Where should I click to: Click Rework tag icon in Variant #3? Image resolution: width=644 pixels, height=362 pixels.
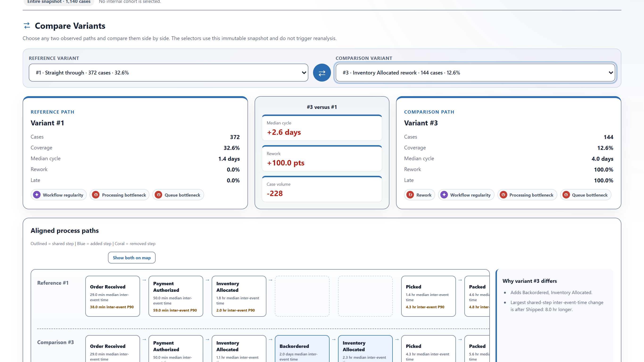point(410,195)
